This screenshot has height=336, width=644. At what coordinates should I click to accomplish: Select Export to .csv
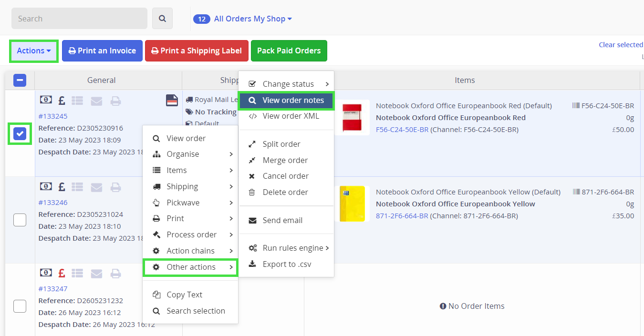(286, 264)
